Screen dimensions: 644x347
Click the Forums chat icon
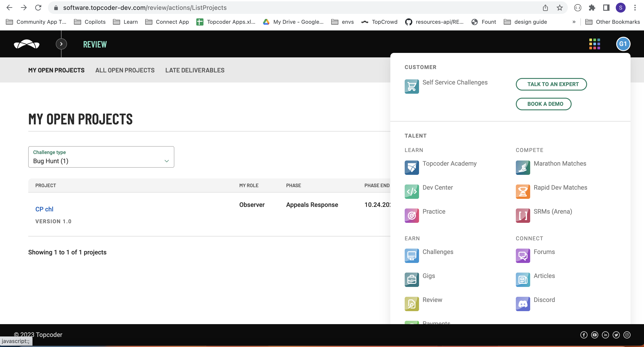coord(523,256)
